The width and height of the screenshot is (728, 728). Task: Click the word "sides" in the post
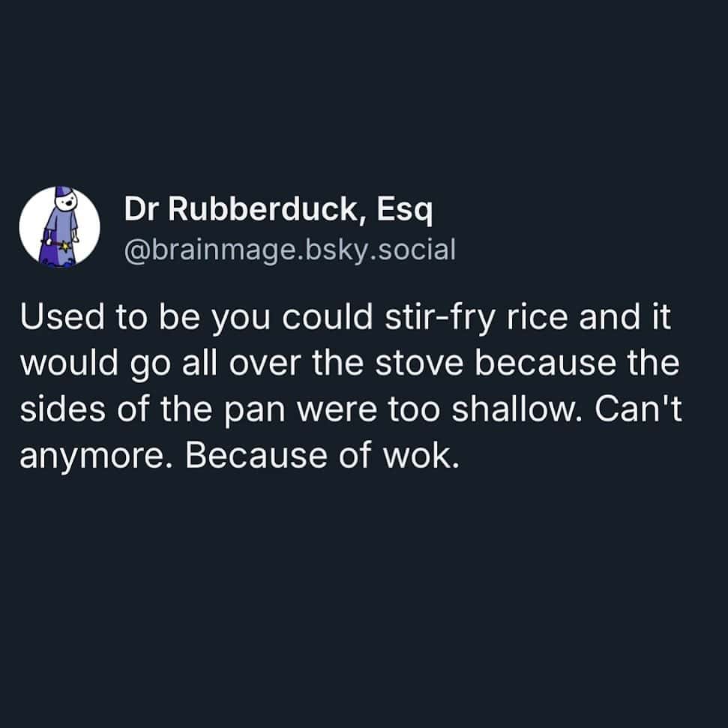[x=63, y=410]
